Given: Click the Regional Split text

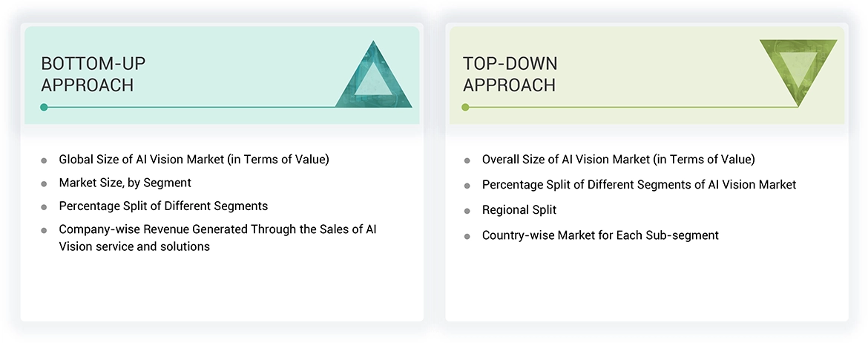Looking at the screenshot, I should [519, 210].
